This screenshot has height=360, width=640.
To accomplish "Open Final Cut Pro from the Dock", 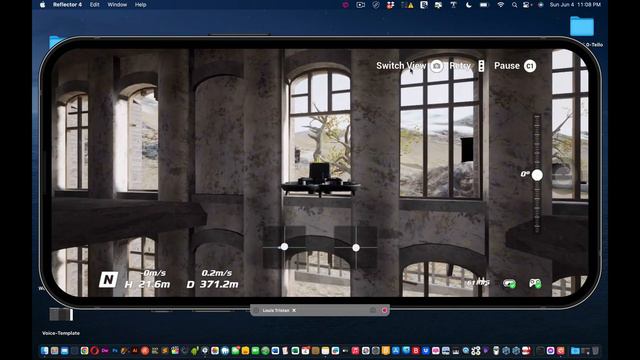I will coord(175,351).
